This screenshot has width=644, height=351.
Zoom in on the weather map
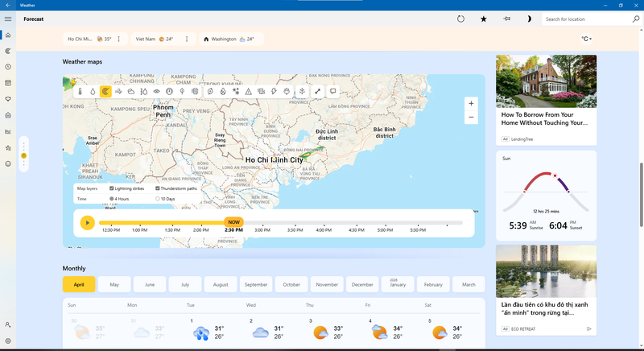(471, 104)
